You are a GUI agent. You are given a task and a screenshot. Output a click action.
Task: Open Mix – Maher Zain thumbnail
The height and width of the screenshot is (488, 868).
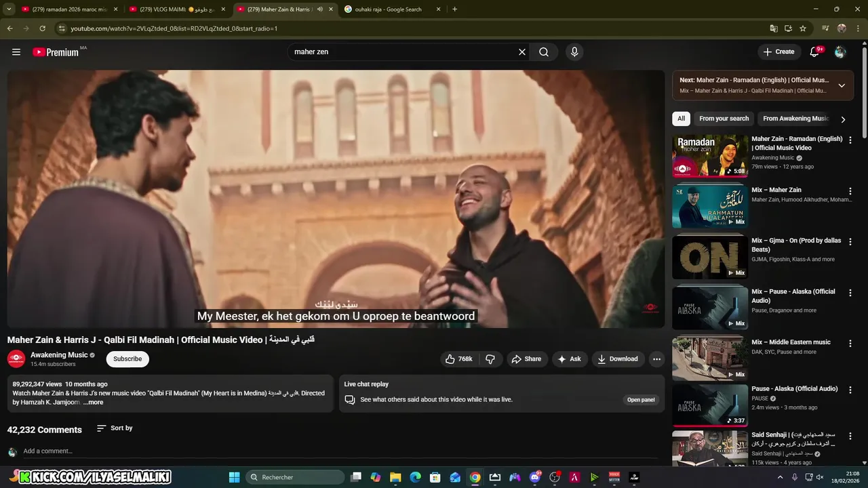coord(710,206)
